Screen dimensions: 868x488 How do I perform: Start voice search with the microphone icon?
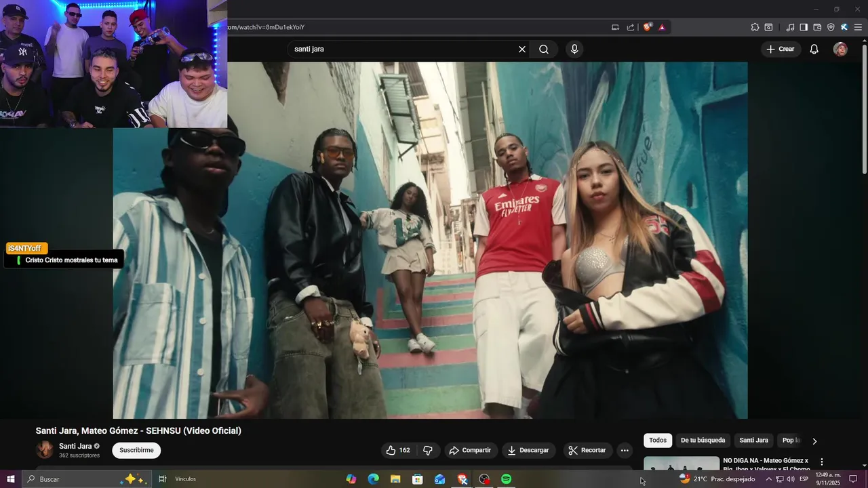tap(574, 49)
